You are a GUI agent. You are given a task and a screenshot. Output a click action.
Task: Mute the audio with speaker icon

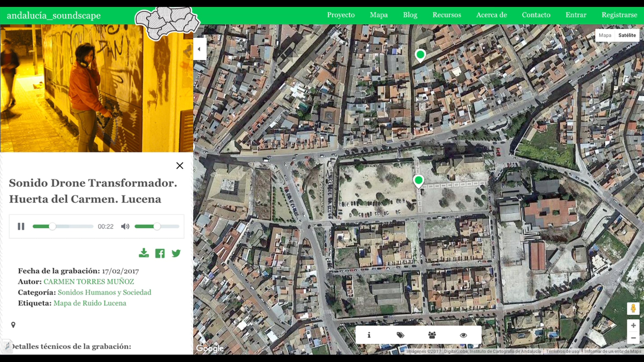pyautogui.click(x=125, y=227)
